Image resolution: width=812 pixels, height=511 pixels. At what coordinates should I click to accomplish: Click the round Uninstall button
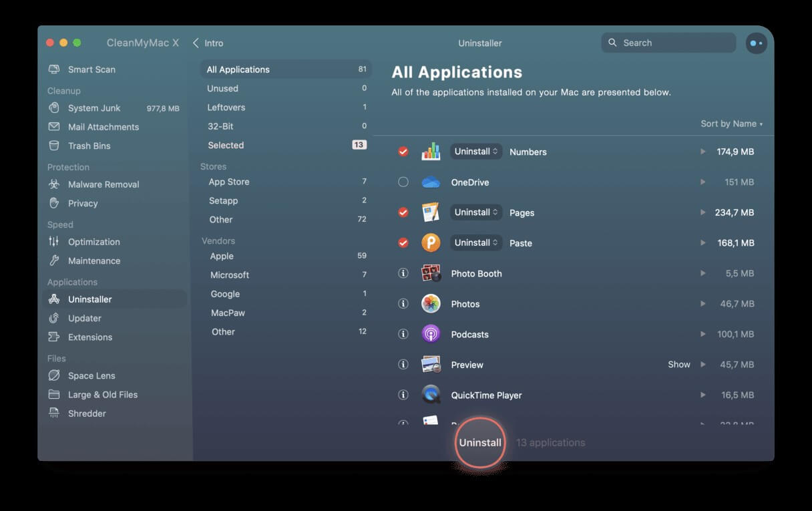pos(480,442)
